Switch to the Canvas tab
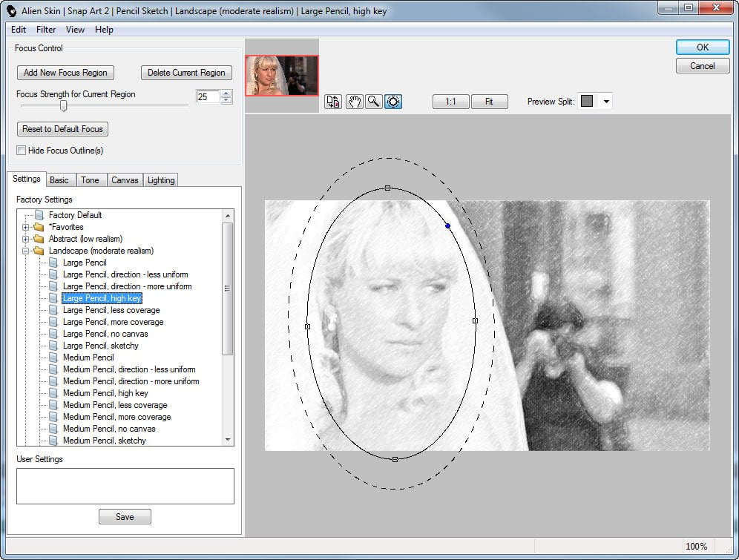This screenshot has width=739, height=560. pos(125,180)
